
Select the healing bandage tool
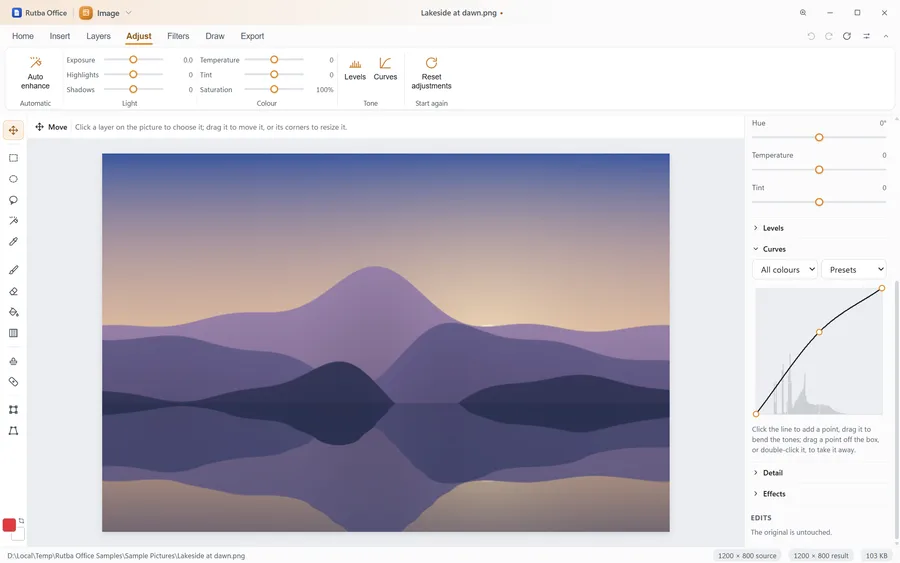(x=13, y=382)
